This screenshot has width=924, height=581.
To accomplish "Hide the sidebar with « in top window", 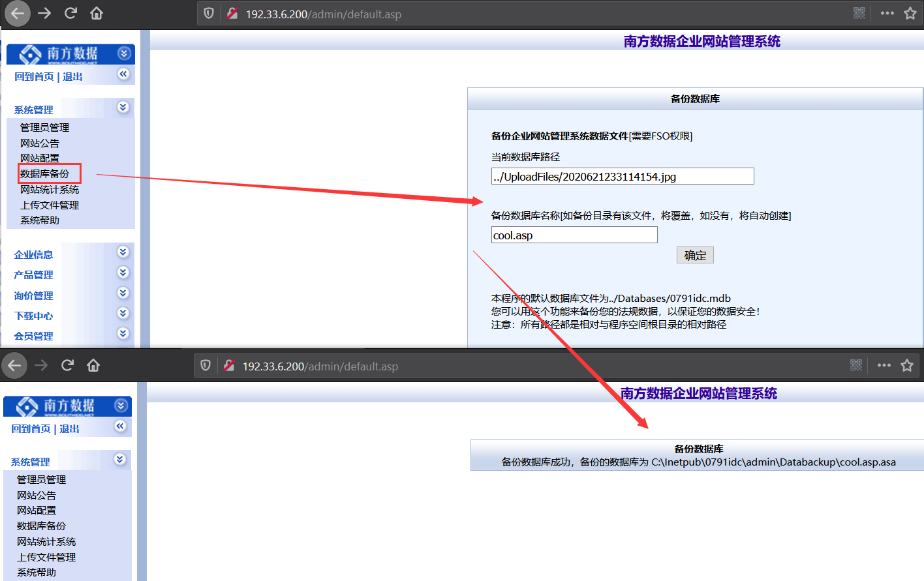I will (x=123, y=74).
